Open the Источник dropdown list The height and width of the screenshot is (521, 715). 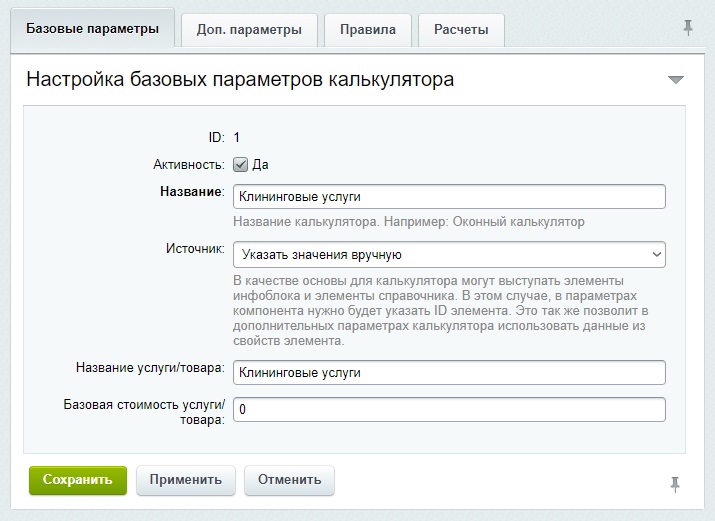point(449,254)
